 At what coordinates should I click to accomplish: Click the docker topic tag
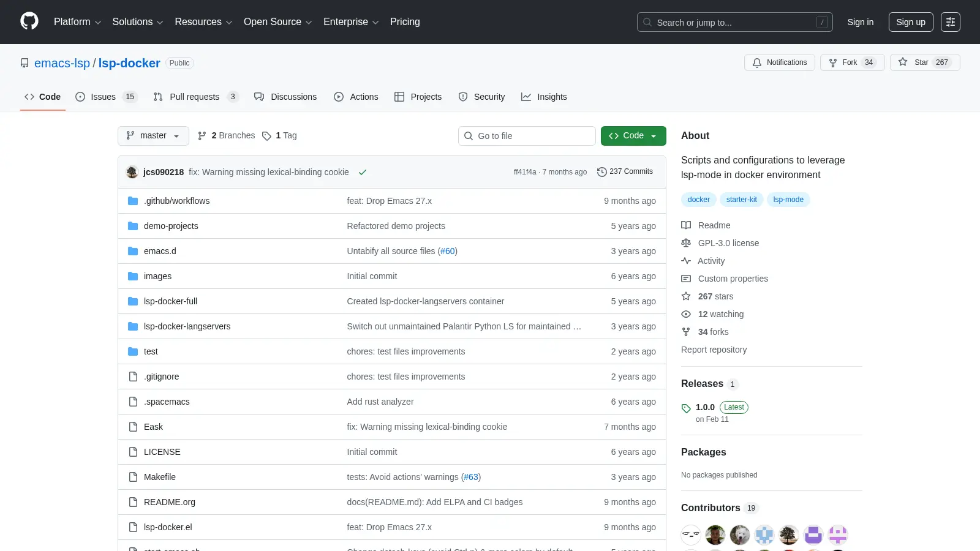(698, 200)
